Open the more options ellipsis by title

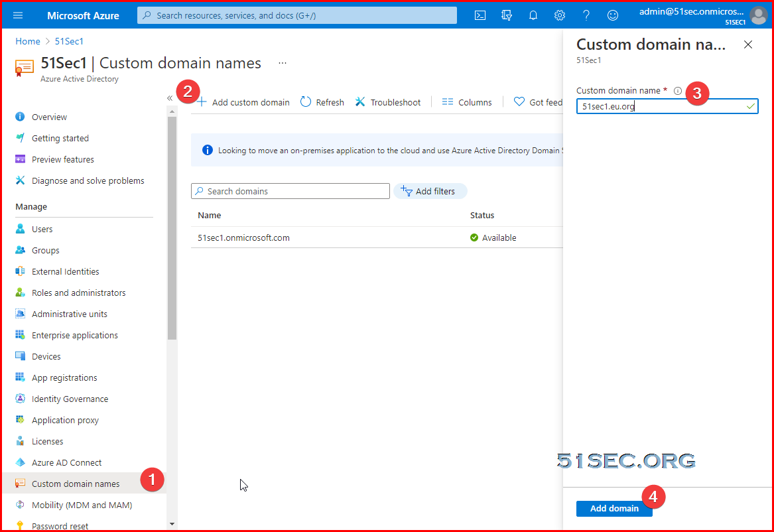(283, 63)
